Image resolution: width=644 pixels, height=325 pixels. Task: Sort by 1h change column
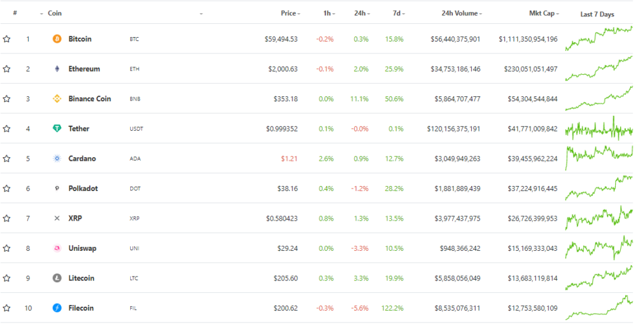click(x=329, y=13)
